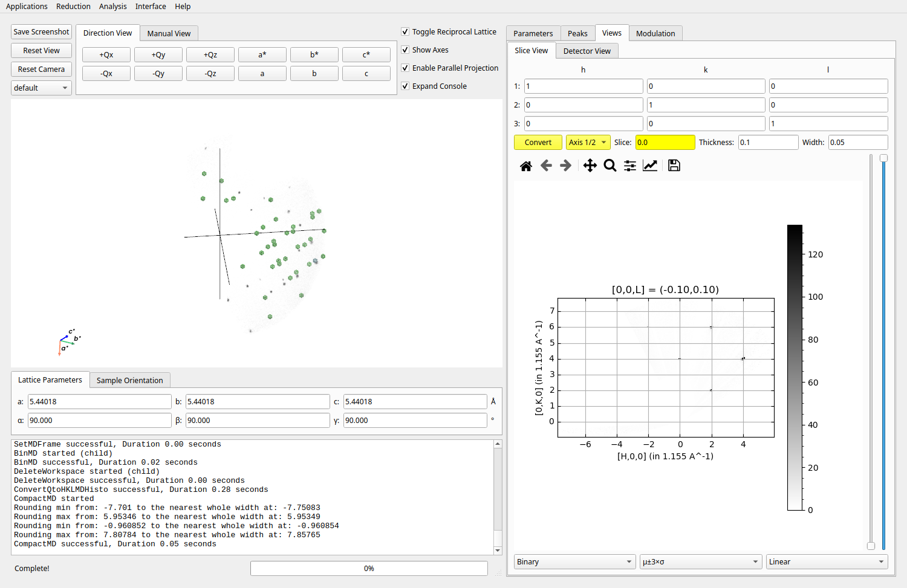Screen dimensions: 907x588
Task: Click the forward arrow in plot toolbar
Action: [x=566, y=166]
